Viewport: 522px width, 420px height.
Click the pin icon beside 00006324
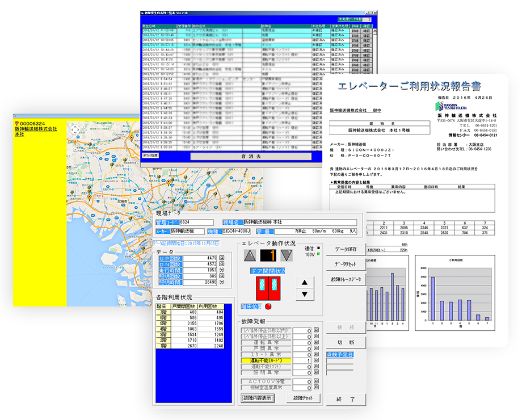[x=16, y=123]
